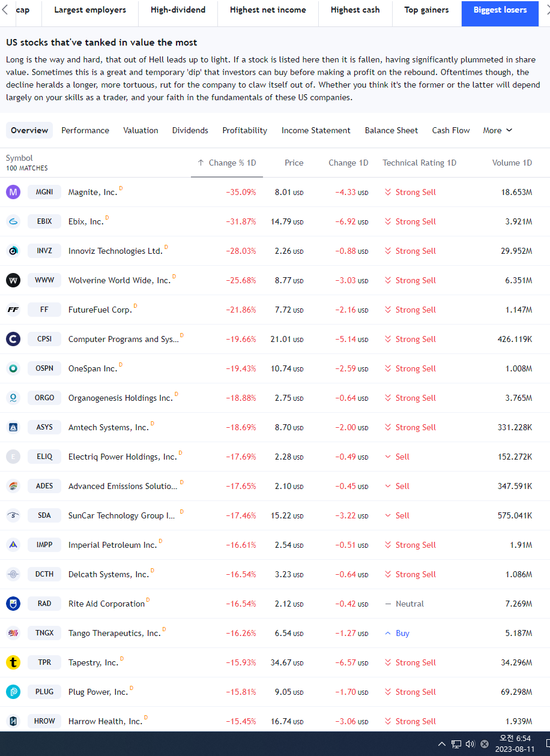The width and height of the screenshot is (550, 756).
Task: Click the 34.67 USD price for TPR
Action: [287, 662]
